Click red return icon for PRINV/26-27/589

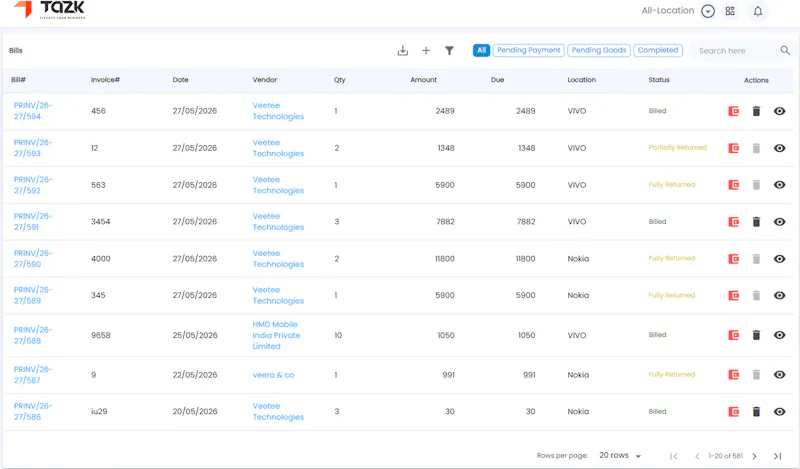click(x=734, y=295)
